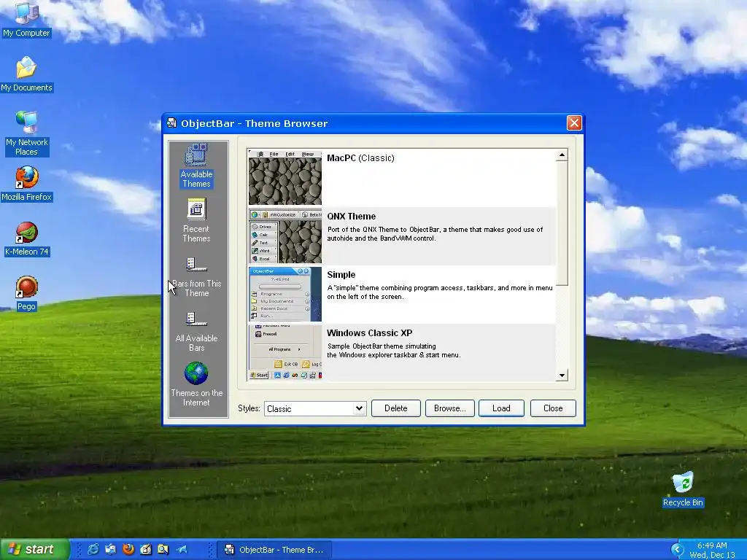The image size is (747, 560).
Task: Click the Windows Classic XP description
Action: 393,351
